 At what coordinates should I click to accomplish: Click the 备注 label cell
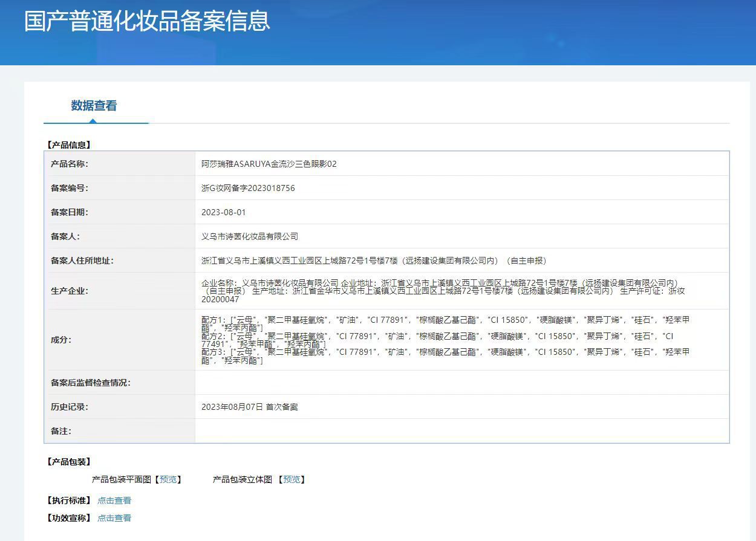[120, 431]
